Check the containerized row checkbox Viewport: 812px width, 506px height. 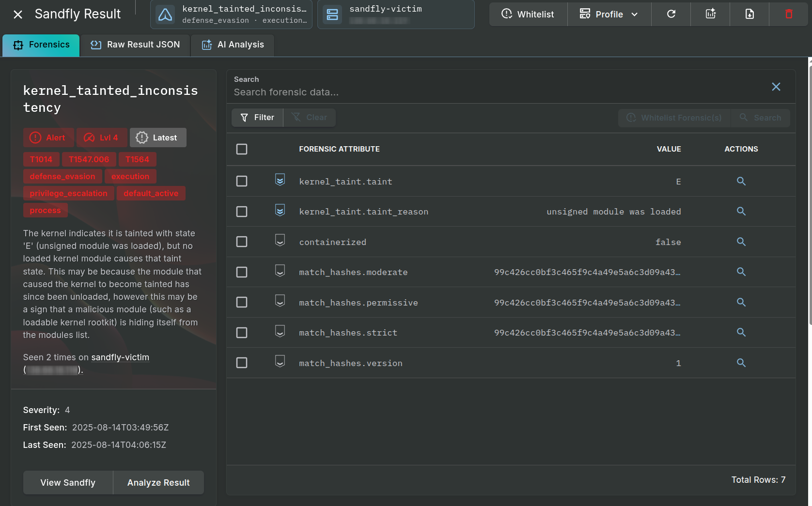point(242,242)
